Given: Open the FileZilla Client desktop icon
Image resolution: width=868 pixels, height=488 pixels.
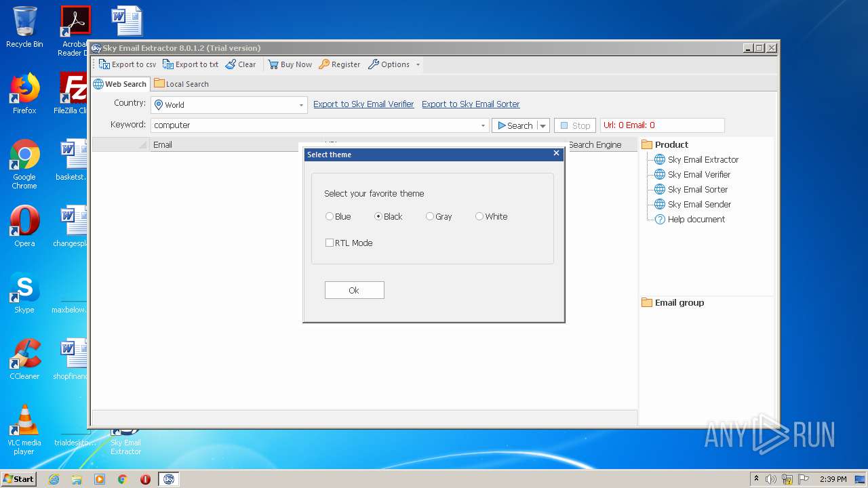Looking at the screenshot, I should click(x=71, y=94).
